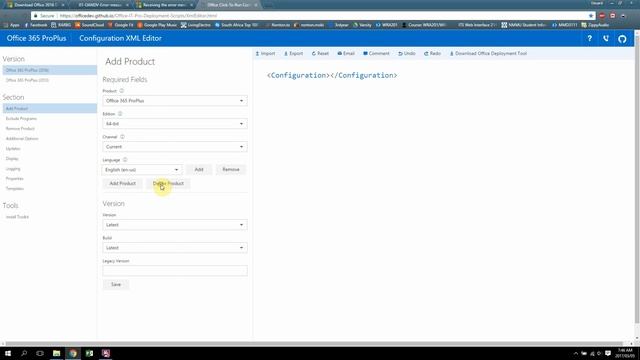The width and height of the screenshot is (640, 360).
Task: Click Email in the XML toolbar
Action: tap(346, 53)
